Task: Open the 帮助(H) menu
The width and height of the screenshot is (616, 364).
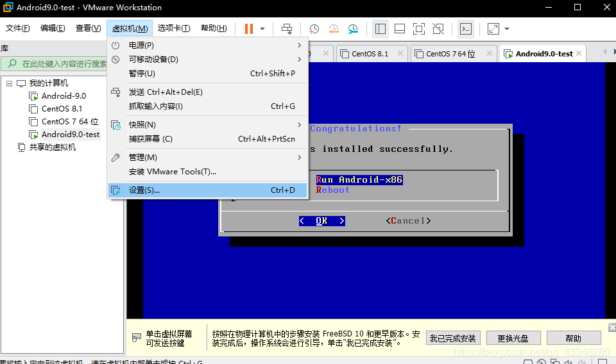Action: [x=214, y=28]
